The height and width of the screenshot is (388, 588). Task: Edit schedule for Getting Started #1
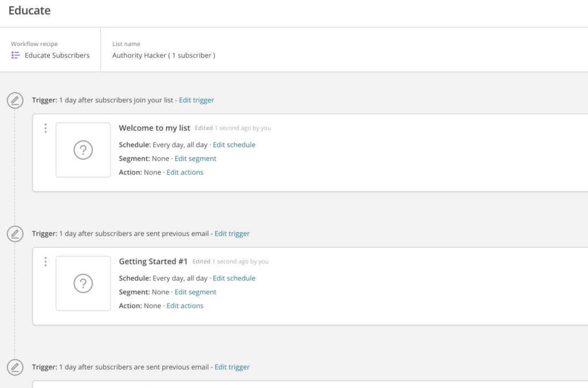pos(234,278)
